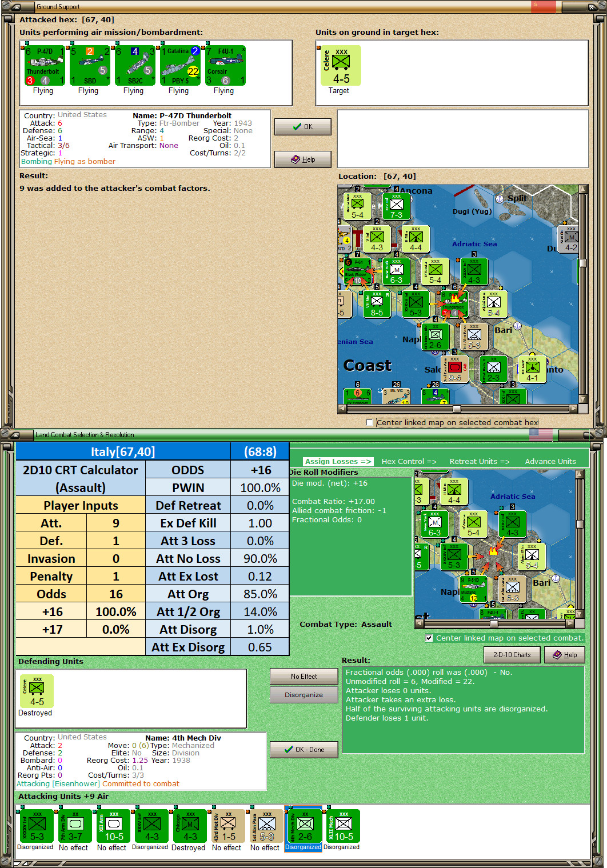This screenshot has width=607, height=868.
Task: Select the SBD bomber air unit
Action: tap(90, 66)
